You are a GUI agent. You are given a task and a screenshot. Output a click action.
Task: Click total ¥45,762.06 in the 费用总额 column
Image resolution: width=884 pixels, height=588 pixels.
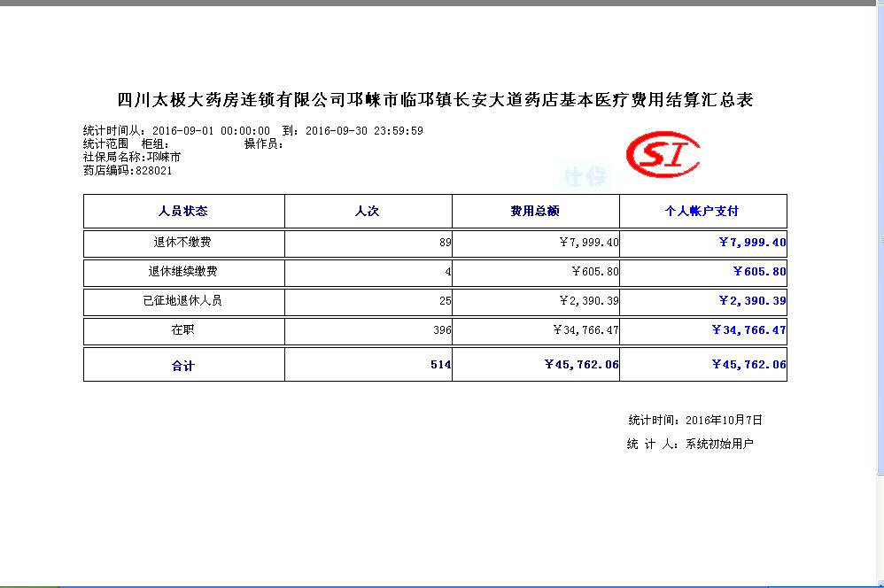(x=582, y=365)
